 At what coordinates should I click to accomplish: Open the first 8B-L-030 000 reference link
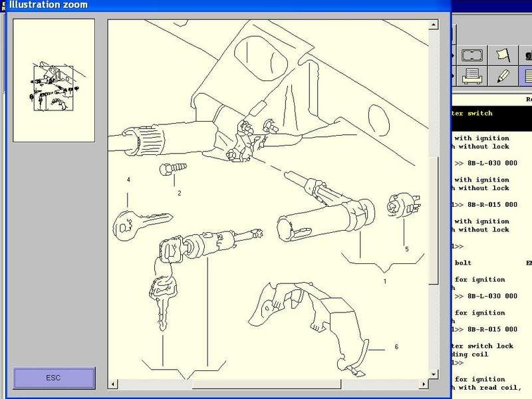click(x=492, y=163)
